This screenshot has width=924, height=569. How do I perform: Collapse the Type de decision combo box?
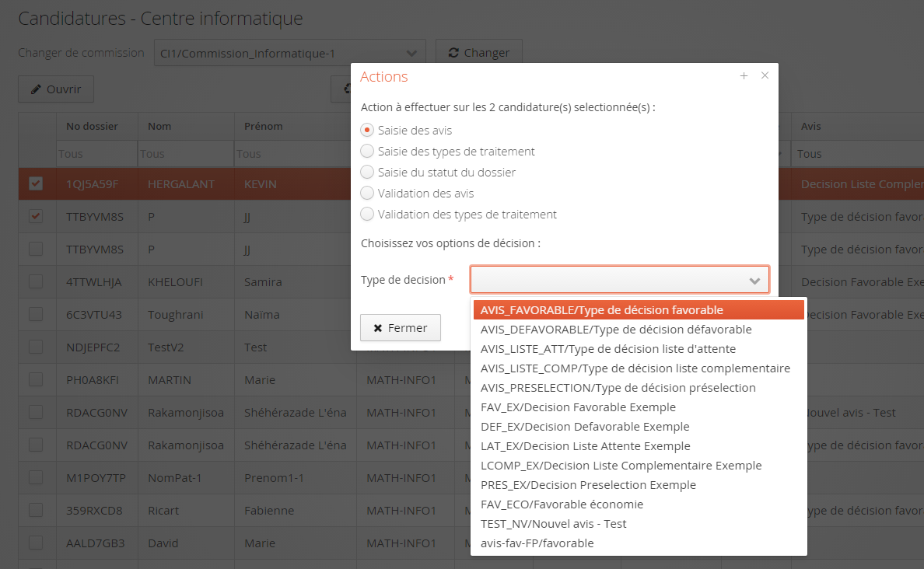click(x=754, y=280)
